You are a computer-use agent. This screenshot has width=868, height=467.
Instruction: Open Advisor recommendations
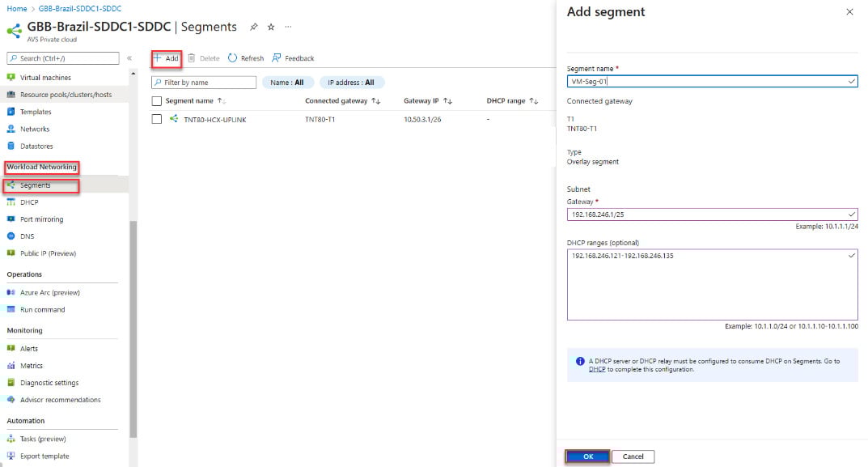tap(61, 400)
